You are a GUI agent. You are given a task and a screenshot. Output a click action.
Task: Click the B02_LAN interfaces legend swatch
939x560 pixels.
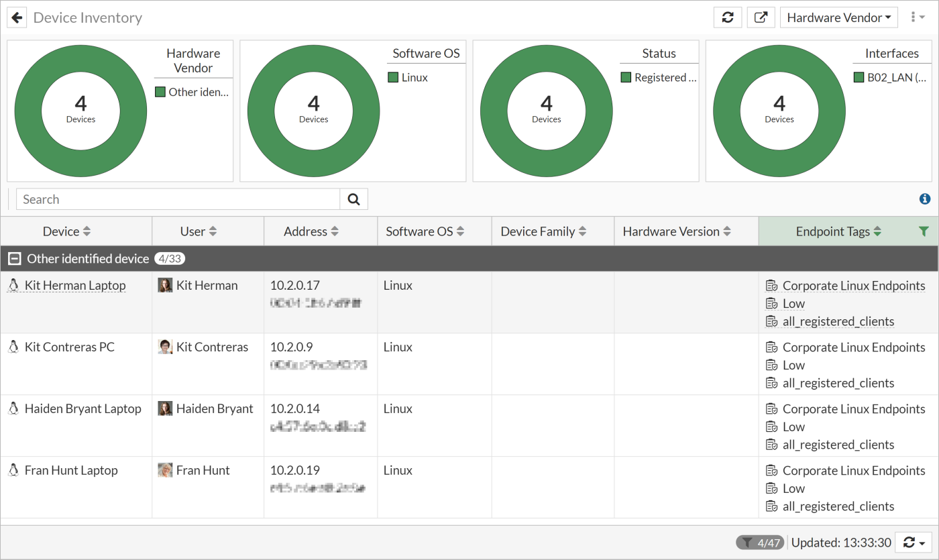tap(859, 77)
